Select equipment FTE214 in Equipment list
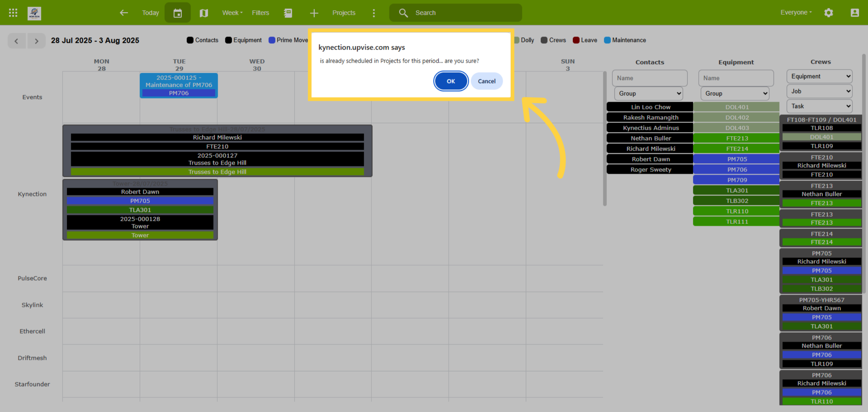 [736, 148]
